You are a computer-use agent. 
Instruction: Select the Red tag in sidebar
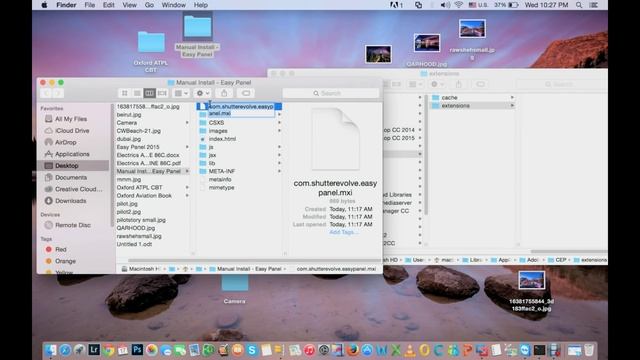[60, 249]
